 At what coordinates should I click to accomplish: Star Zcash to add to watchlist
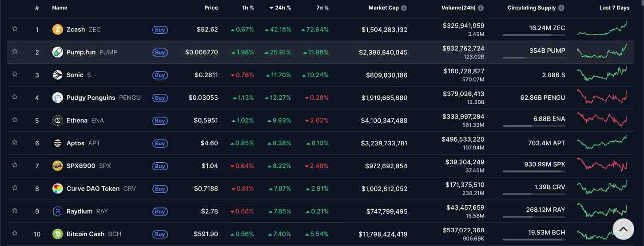point(15,29)
